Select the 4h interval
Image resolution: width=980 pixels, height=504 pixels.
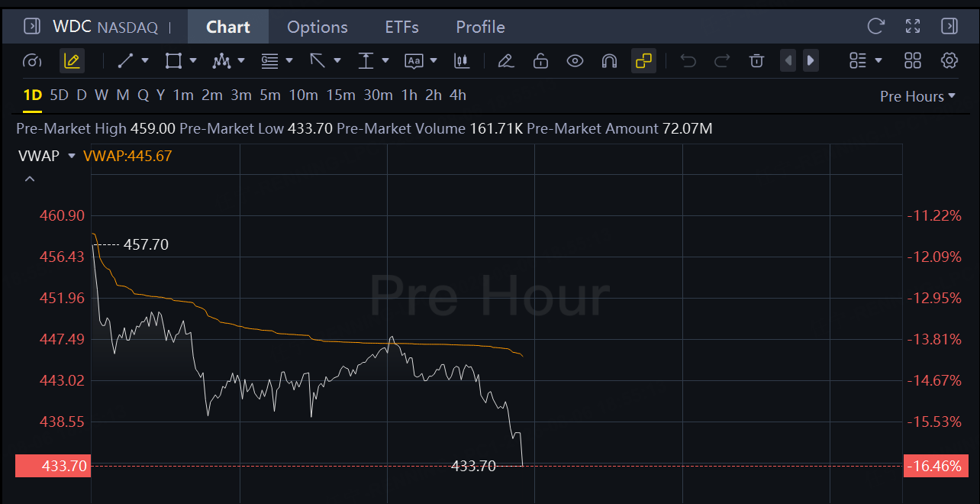click(x=458, y=95)
